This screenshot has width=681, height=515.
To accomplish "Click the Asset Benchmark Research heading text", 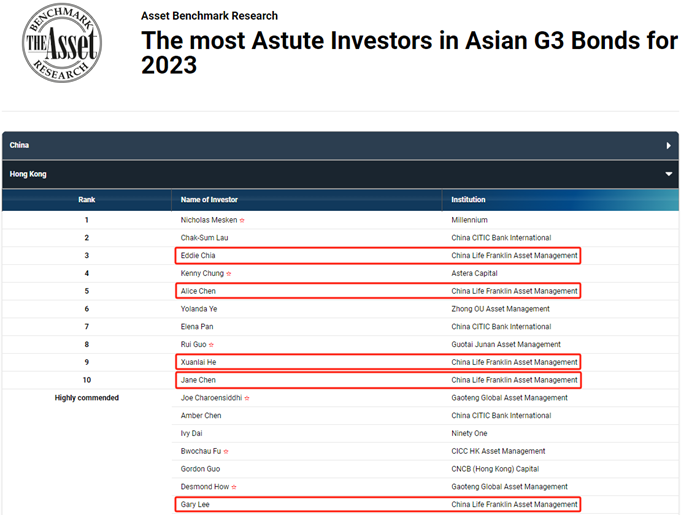I will pos(209,16).
